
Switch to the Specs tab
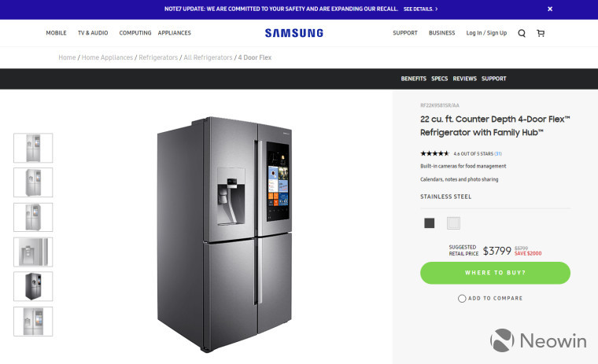(x=439, y=79)
